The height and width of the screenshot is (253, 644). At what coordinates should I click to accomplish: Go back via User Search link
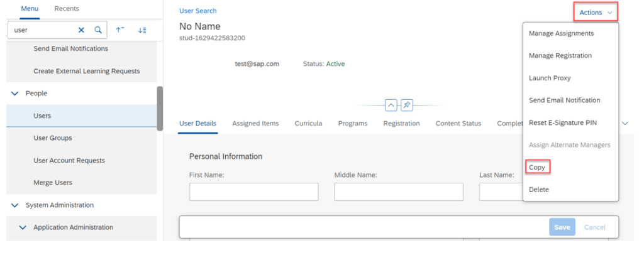[x=197, y=11]
